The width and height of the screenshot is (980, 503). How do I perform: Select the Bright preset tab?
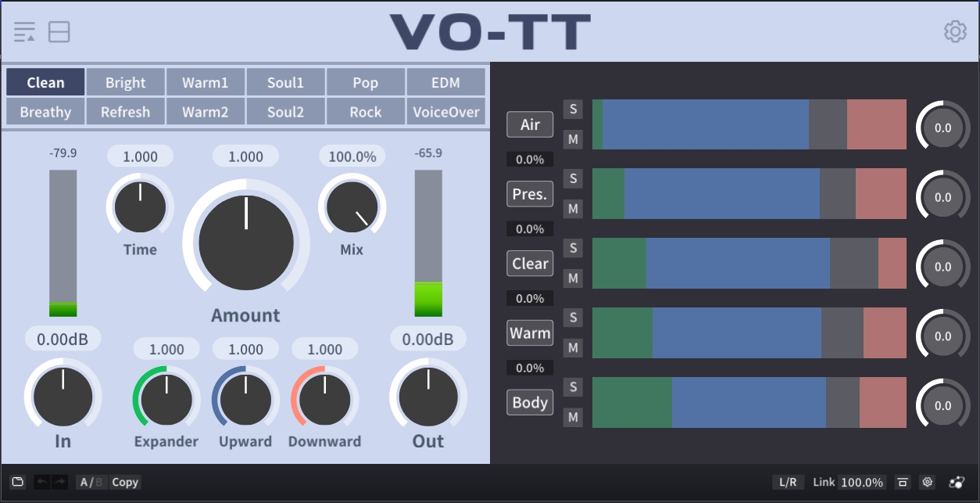coord(125,82)
